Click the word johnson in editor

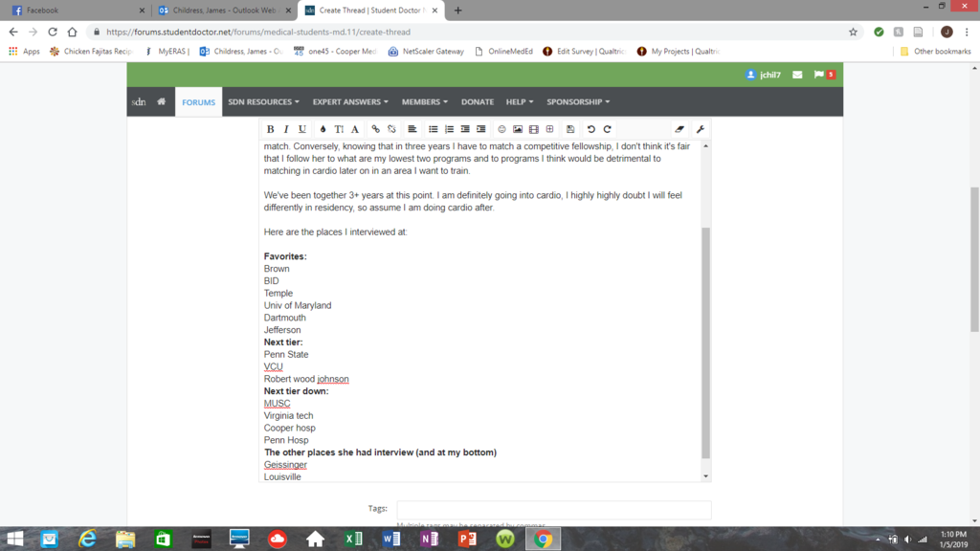point(333,379)
